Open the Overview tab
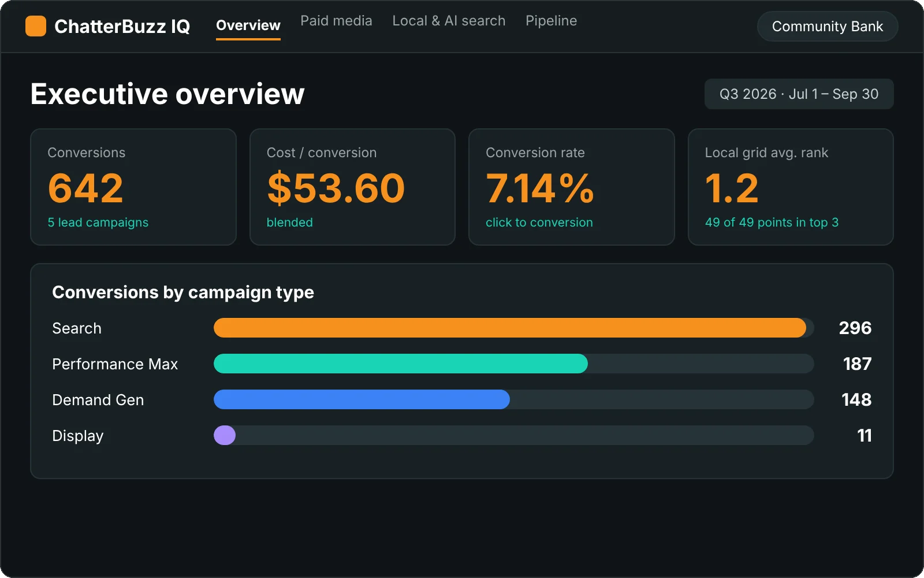The image size is (924, 578). [x=248, y=25]
